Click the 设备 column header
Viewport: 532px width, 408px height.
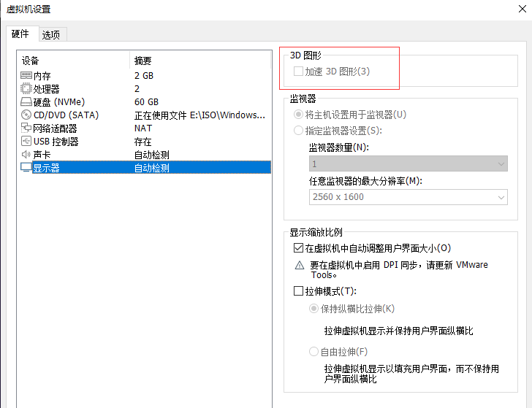click(31, 61)
